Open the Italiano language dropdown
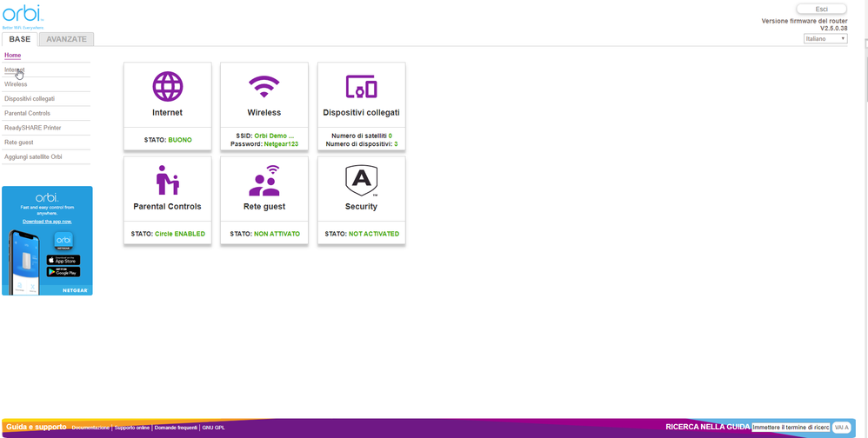 pyautogui.click(x=825, y=39)
